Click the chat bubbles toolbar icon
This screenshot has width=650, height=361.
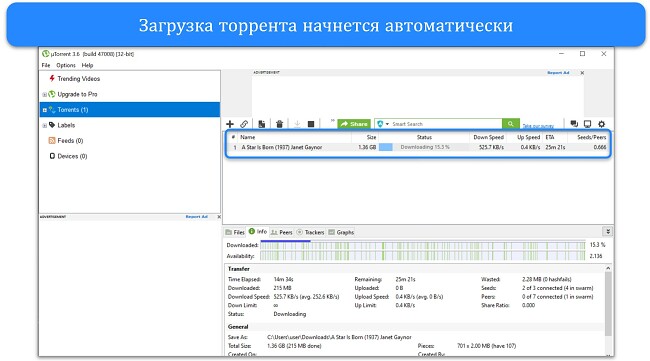(574, 124)
